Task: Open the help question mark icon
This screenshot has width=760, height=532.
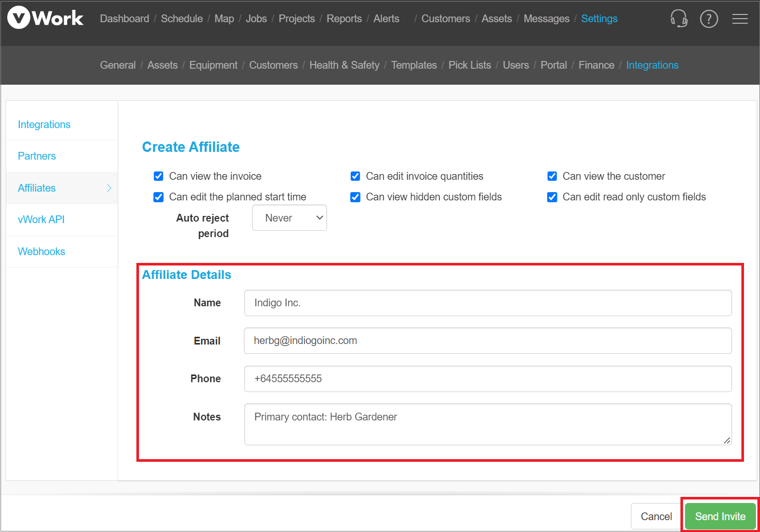Action: (709, 19)
